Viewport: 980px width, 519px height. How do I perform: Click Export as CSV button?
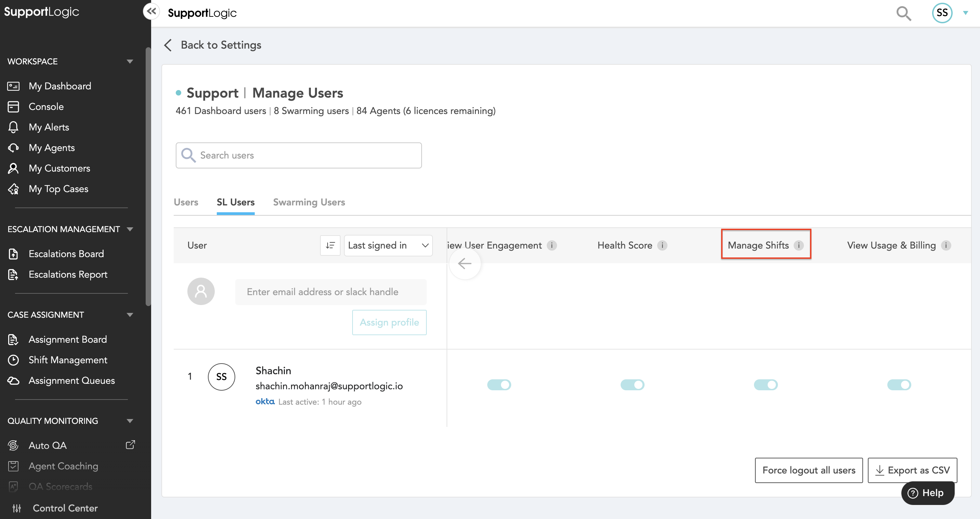[912, 470]
